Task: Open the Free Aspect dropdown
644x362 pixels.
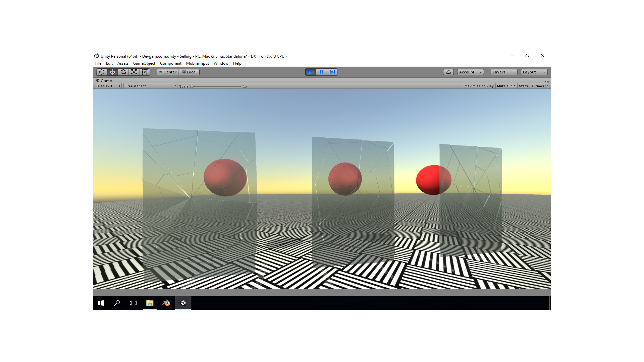Action: [150, 86]
